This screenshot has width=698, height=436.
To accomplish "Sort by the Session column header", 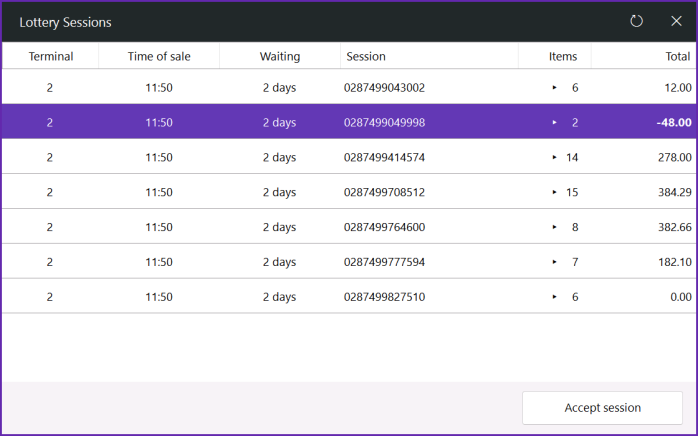I will pos(430,56).
